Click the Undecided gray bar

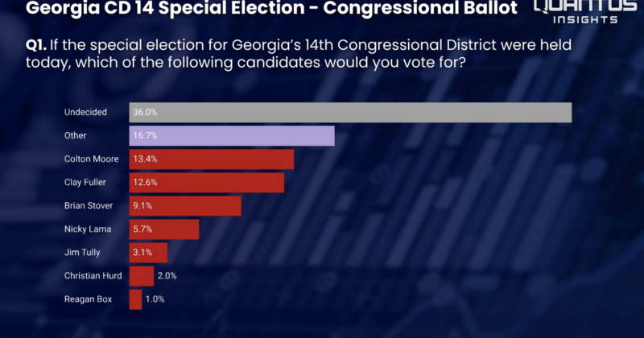[350, 113]
